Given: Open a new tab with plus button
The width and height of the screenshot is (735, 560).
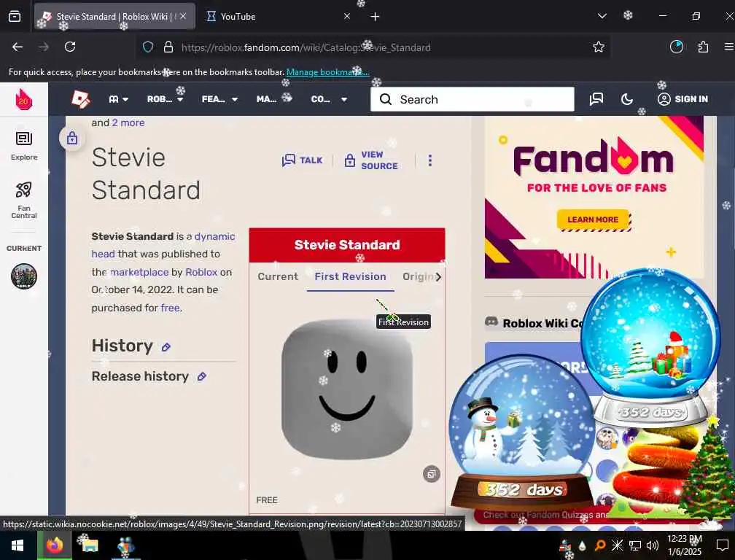Looking at the screenshot, I should click(375, 17).
